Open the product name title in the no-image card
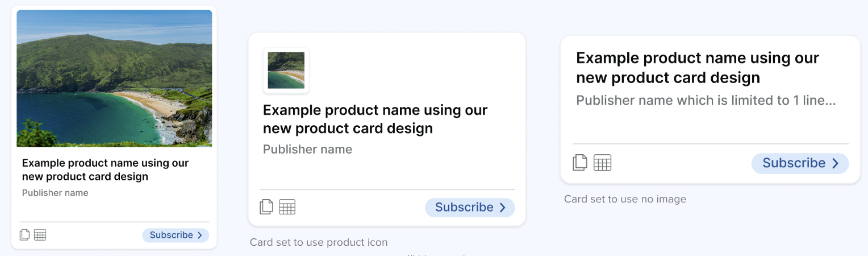 697,67
